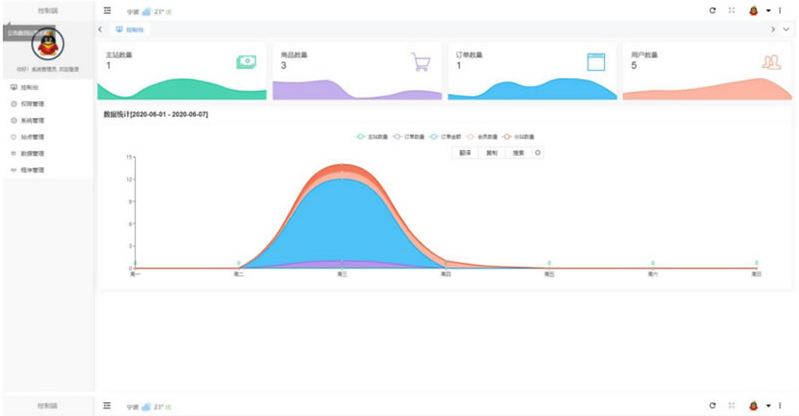Expand 站点管理 in the sidebar

[x=47, y=137]
